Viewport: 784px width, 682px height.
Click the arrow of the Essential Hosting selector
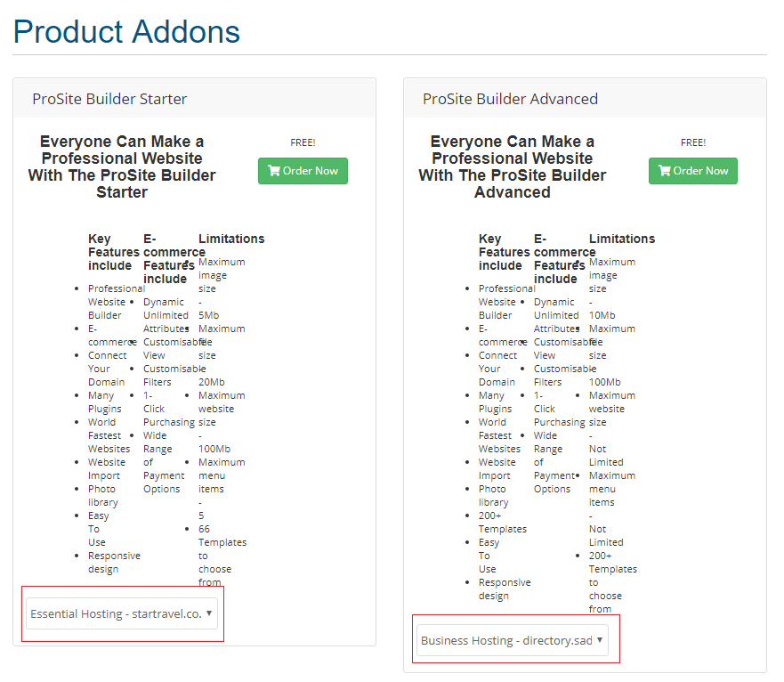(x=209, y=613)
